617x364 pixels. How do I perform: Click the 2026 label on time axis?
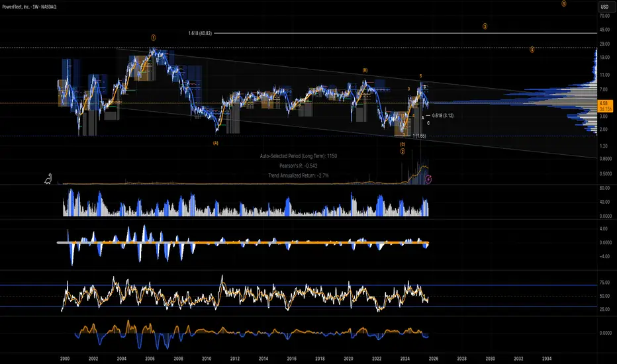pos(433,359)
